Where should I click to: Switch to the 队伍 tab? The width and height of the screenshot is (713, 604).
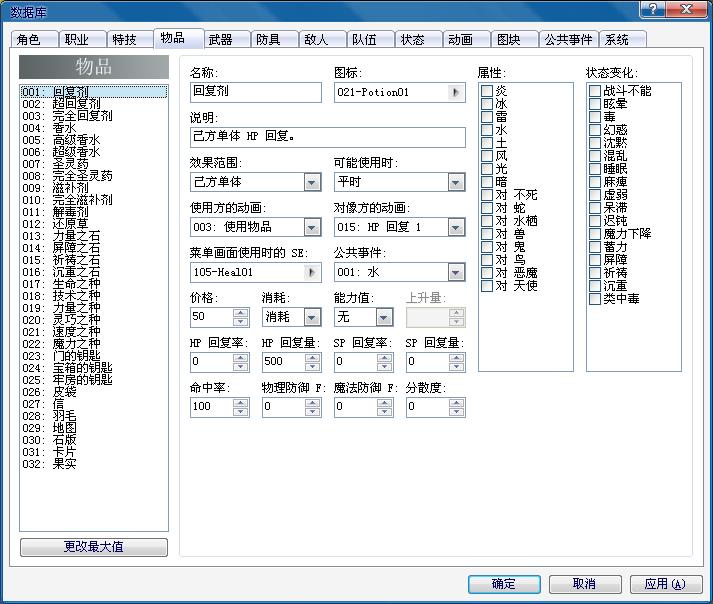point(371,40)
